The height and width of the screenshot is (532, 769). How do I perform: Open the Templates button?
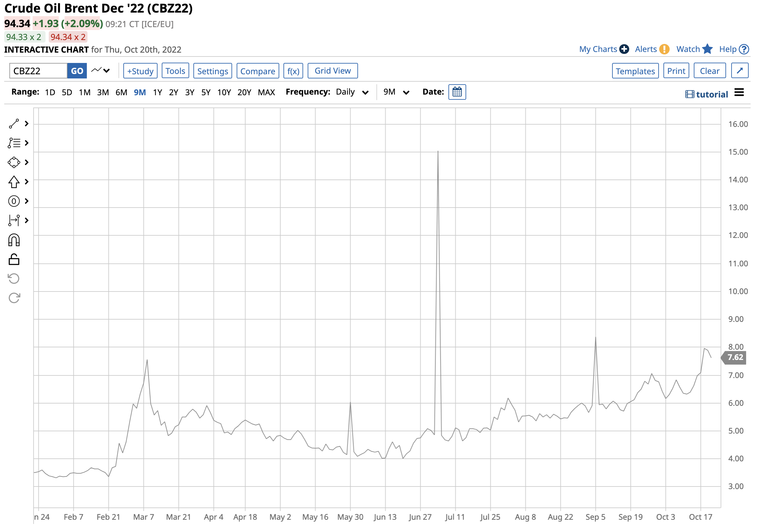pos(635,71)
